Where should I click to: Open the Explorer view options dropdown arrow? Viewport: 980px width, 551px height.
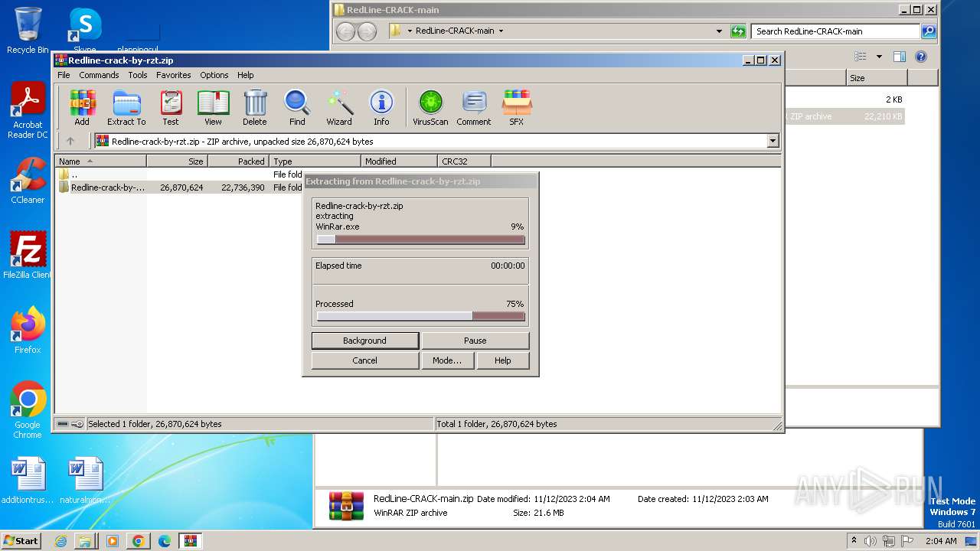(x=879, y=57)
